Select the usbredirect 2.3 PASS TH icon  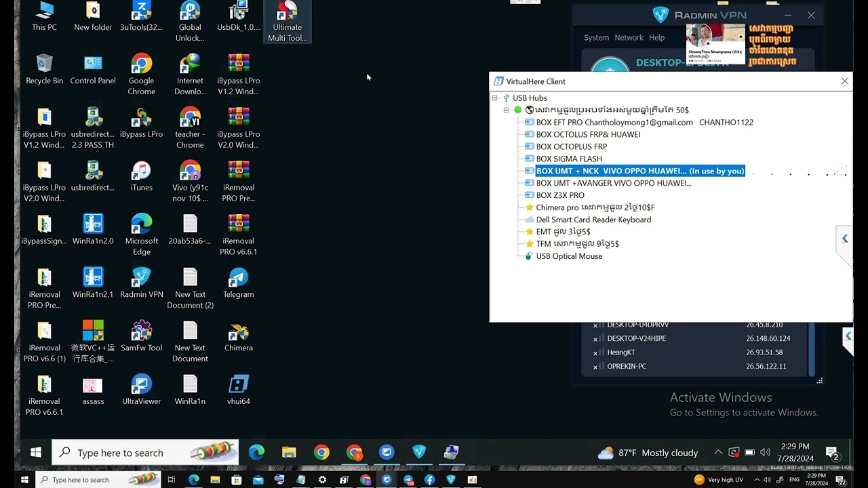[93, 128]
